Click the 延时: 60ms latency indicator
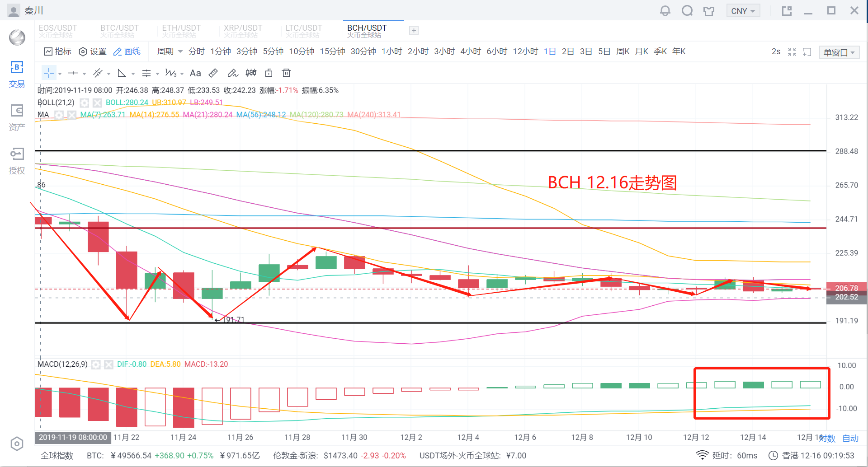Image resolution: width=868 pixels, height=467 pixels. [x=727, y=456]
